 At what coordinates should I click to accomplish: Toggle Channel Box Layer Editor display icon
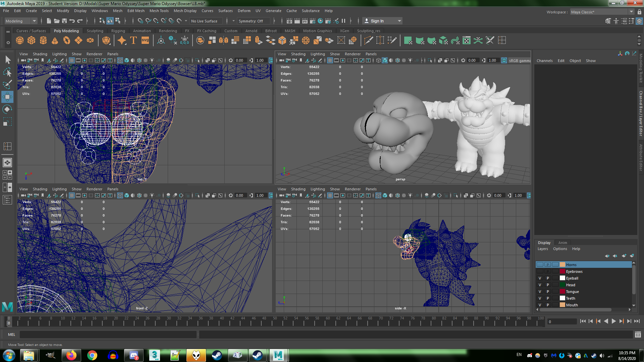pyautogui.click(x=639, y=21)
